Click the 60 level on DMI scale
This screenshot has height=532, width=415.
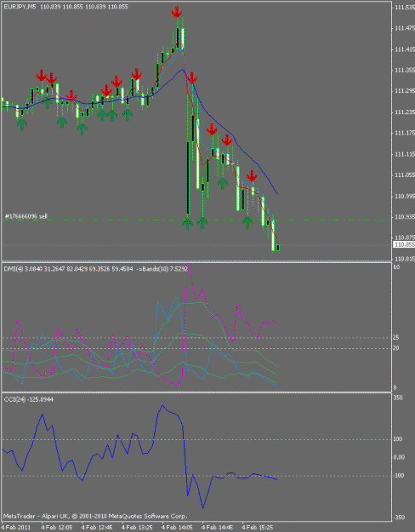tap(396, 267)
